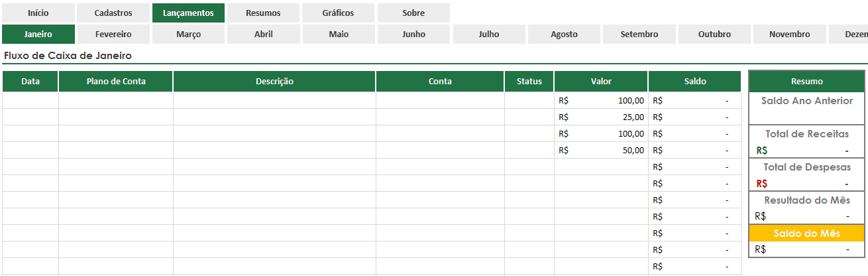This screenshot has width=868, height=276.
Task: Open the Início navigation tab
Action: (38, 13)
